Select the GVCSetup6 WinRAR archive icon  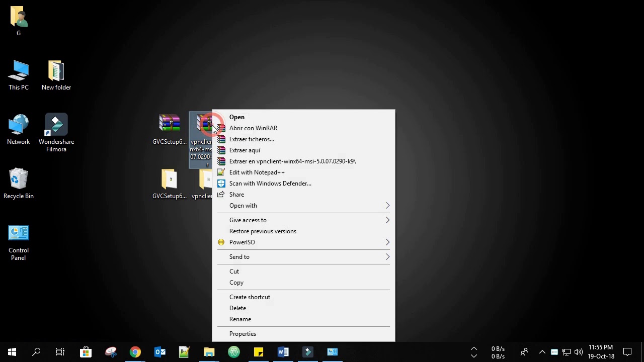pyautogui.click(x=170, y=130)
